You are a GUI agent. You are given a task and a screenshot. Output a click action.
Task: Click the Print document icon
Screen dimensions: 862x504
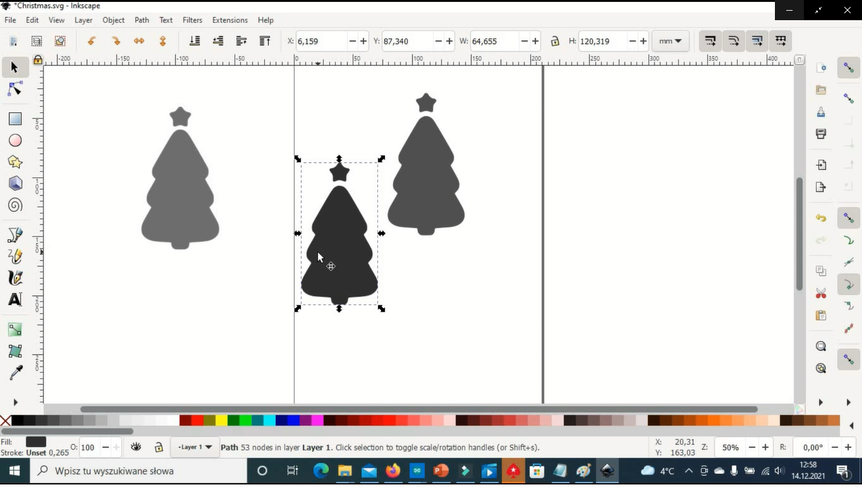pos(820,134)
